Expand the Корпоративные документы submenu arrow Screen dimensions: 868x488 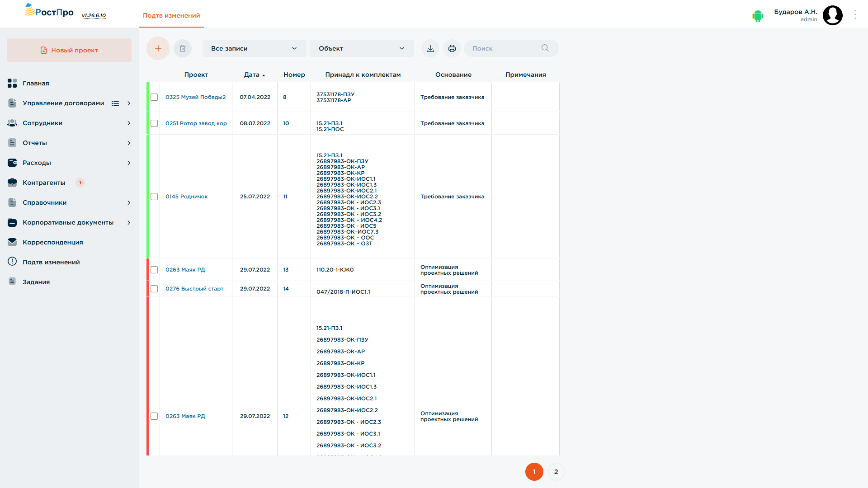129,223
